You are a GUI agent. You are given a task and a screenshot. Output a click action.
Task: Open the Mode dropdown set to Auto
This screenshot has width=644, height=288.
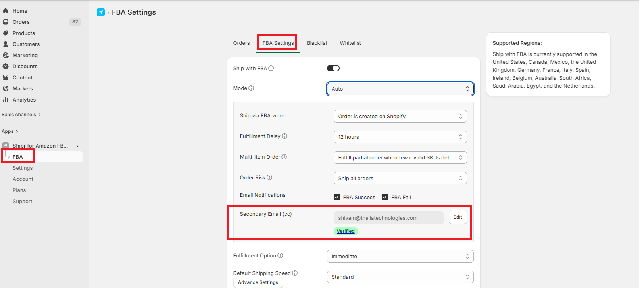point(400,89)
